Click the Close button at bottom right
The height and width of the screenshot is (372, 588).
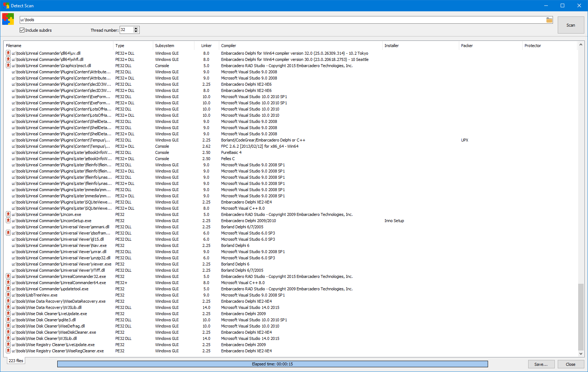pyautogui.click(x=570, y=364)
